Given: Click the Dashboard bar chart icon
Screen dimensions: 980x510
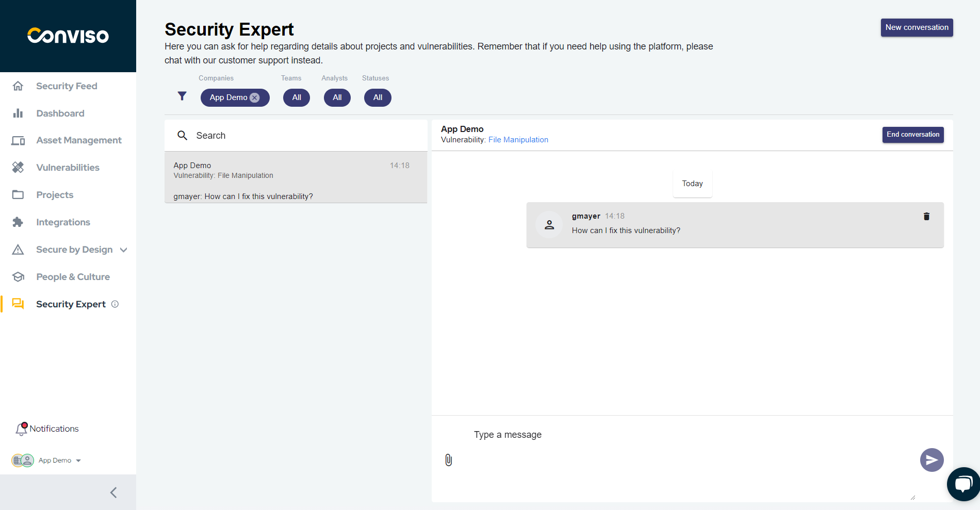Looking at the screenshot, I should (x=18, y=113).
